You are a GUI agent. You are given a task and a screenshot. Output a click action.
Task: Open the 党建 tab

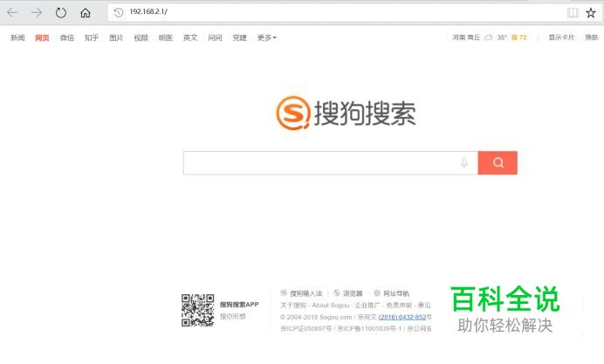(x=240, y=38)
